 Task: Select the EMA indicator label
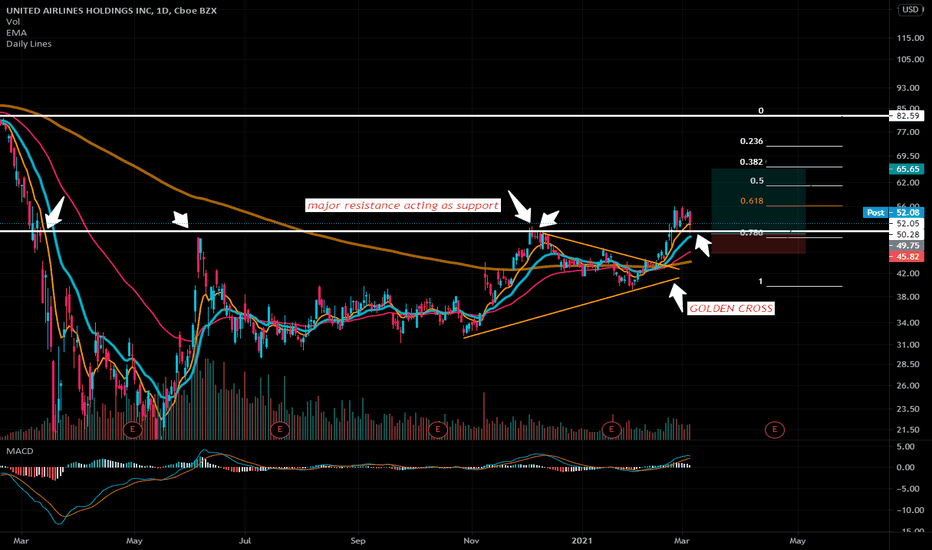(17, 33)
